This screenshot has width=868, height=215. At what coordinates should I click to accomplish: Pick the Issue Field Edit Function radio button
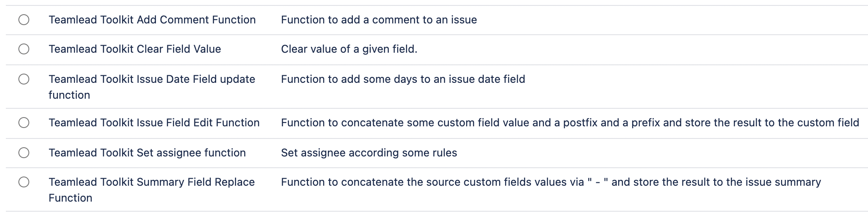click(x=24, y=123)
